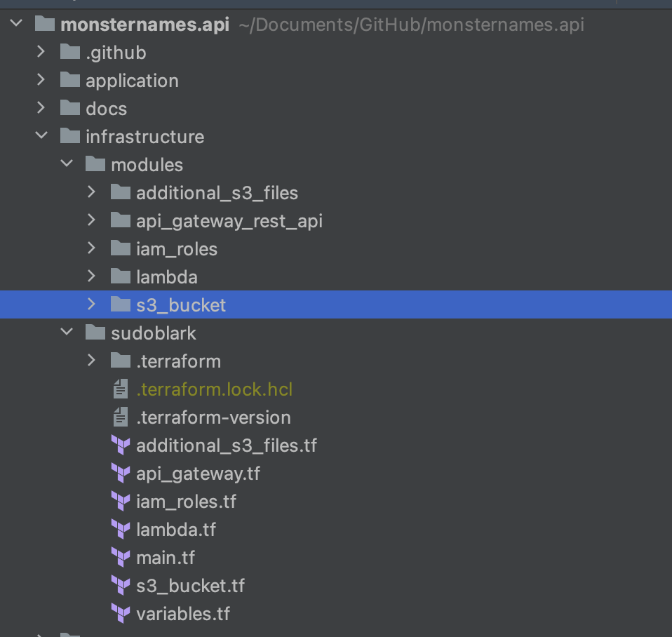
Task: Select the application folder
Action: coord(132,80)
